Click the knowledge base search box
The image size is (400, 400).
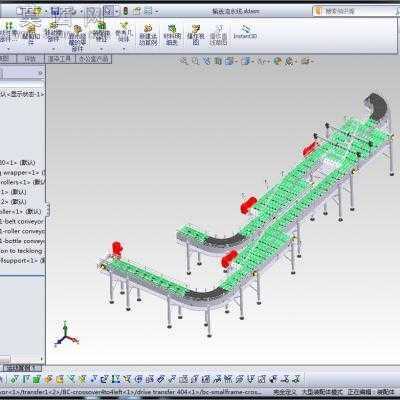coord(355,11)
